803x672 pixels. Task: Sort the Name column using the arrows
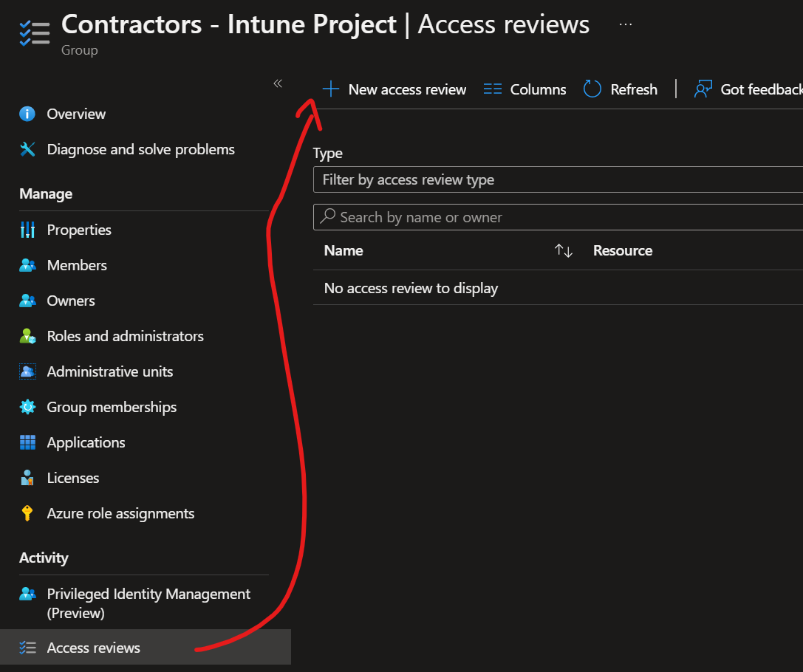pyautogui.click(x=563, y=250)
